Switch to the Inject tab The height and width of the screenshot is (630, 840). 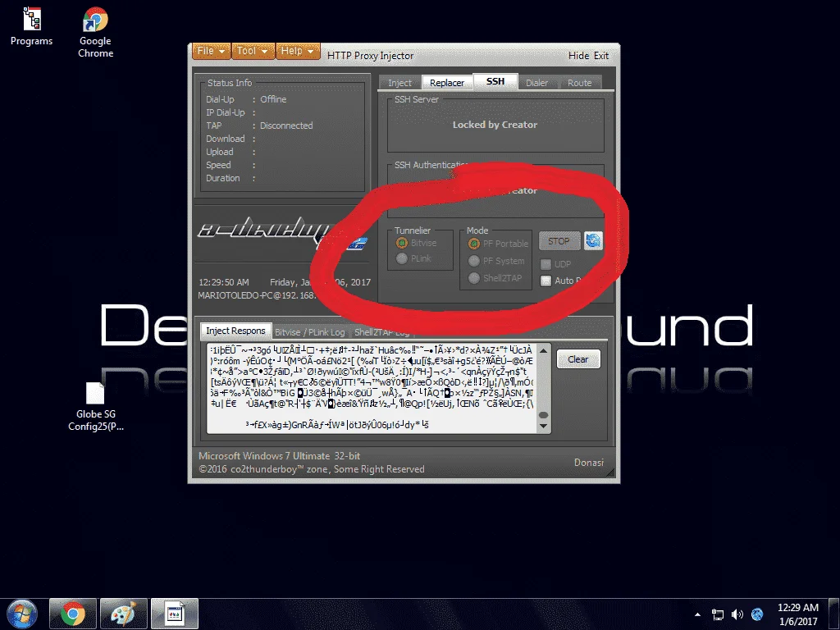click(399, 83)
